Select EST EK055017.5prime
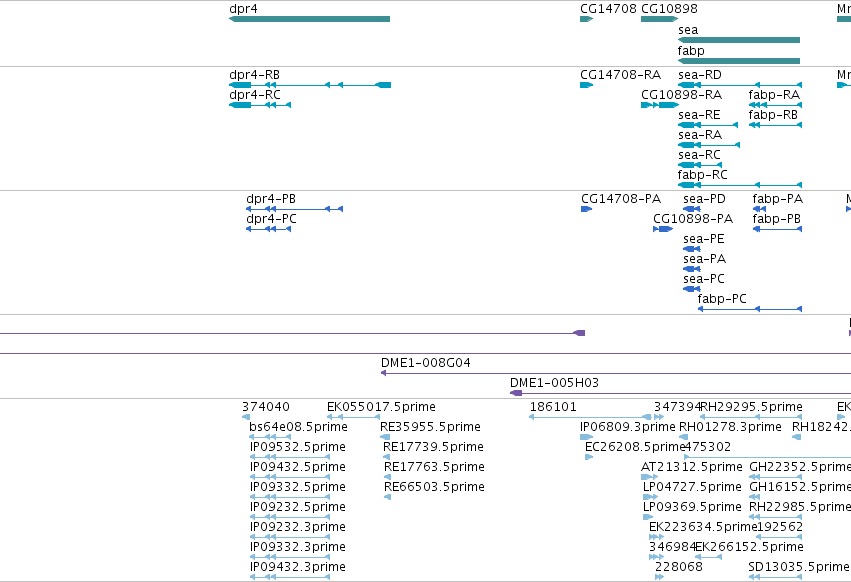This screenshot has width=851, height=582. (353, 417)
